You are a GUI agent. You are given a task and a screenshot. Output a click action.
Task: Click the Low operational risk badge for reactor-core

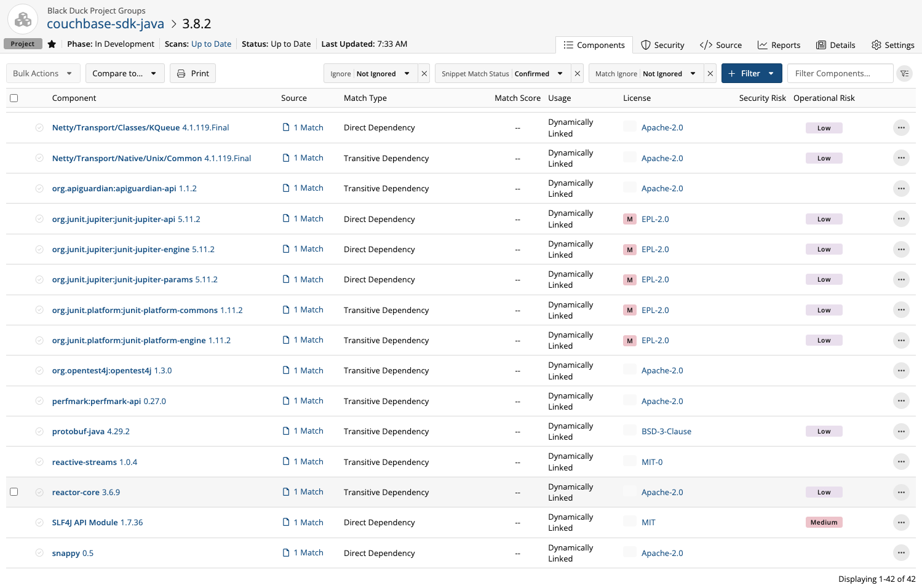point(824,493)
